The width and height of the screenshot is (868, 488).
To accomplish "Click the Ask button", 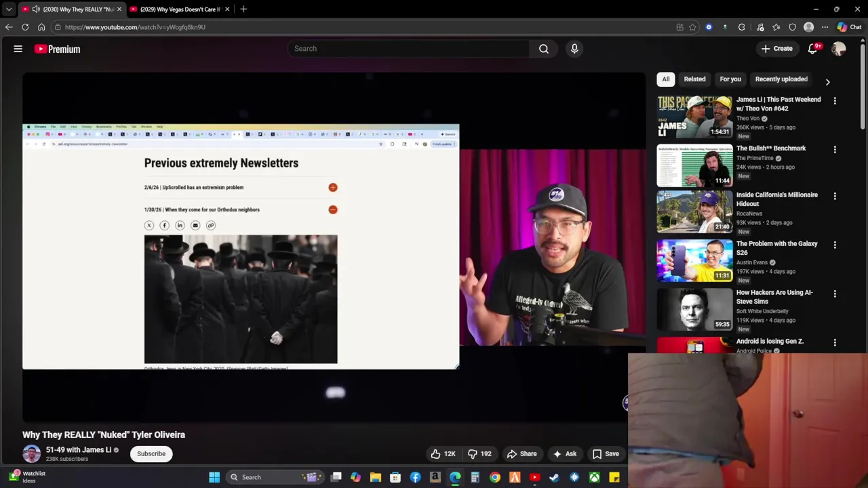I will click(564, 454).
